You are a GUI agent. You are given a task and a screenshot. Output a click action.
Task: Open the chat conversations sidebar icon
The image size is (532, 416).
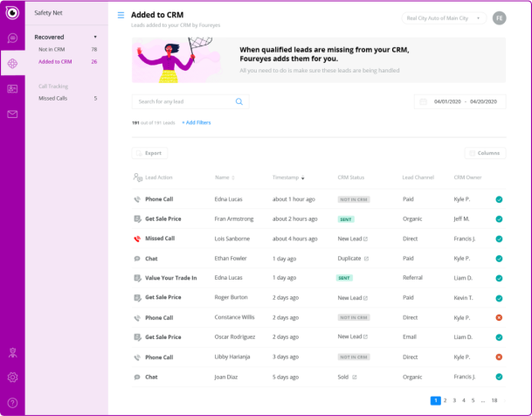click(x=12, y=38)
